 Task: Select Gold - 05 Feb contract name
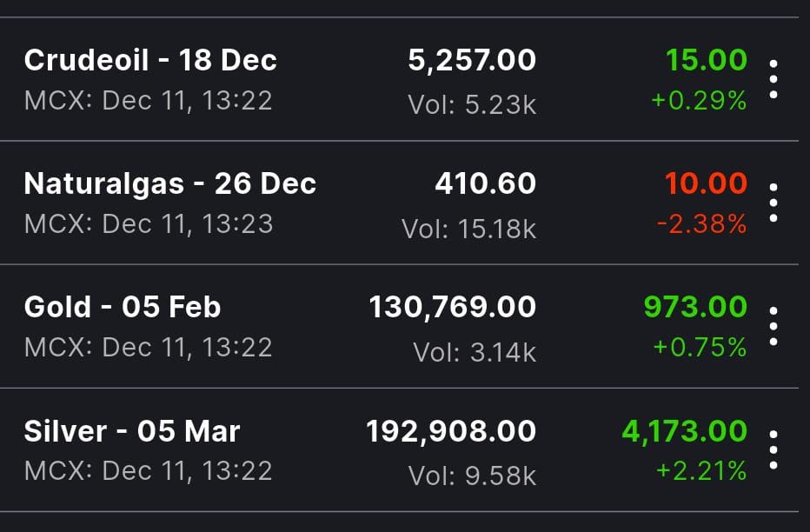(123, 307)
